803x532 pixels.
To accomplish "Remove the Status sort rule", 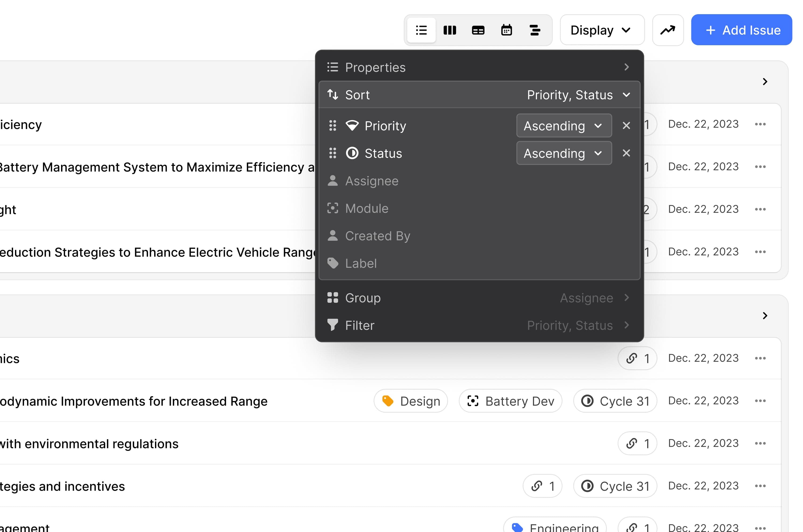I will coord(626,153).
